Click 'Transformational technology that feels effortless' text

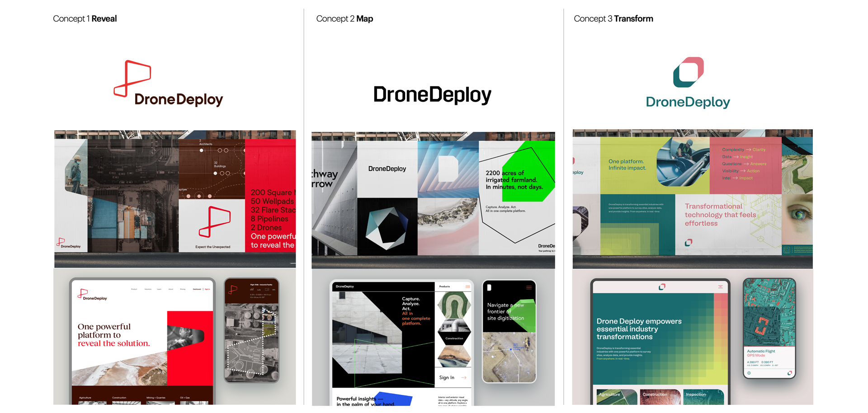coord(720,215)
